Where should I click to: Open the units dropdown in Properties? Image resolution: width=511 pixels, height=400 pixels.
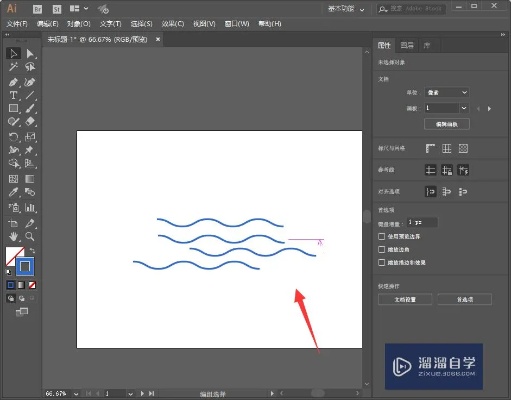(447, 92)
